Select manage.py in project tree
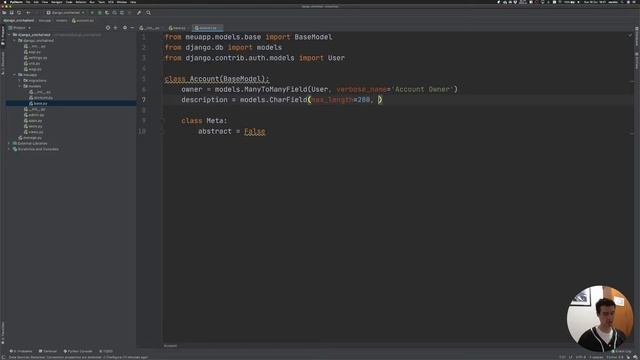640x360 pixels. click(30, 138)
